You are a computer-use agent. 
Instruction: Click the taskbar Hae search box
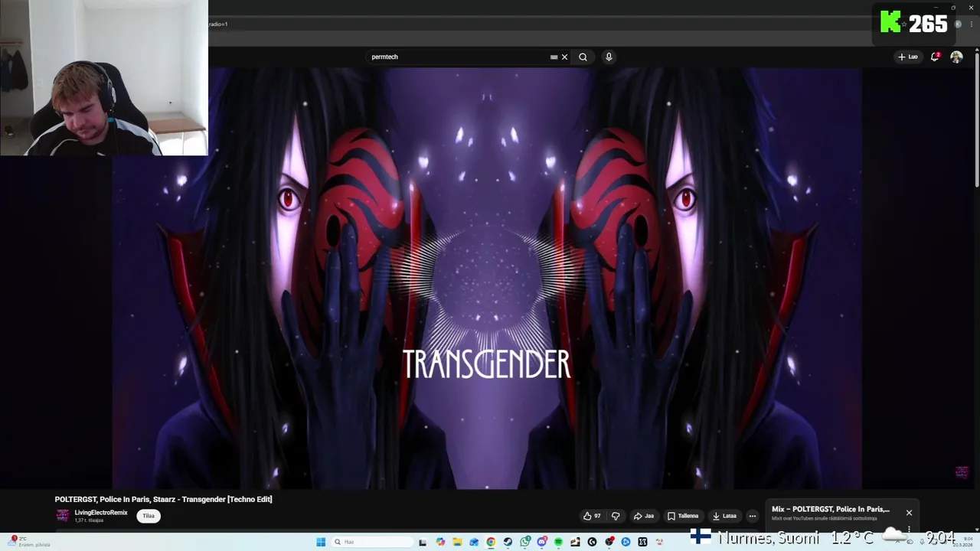tap(373, 542)
